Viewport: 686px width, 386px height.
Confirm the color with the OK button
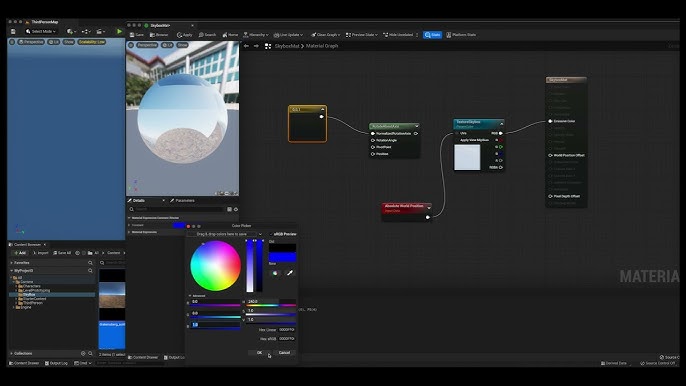[x=259, y=353]
